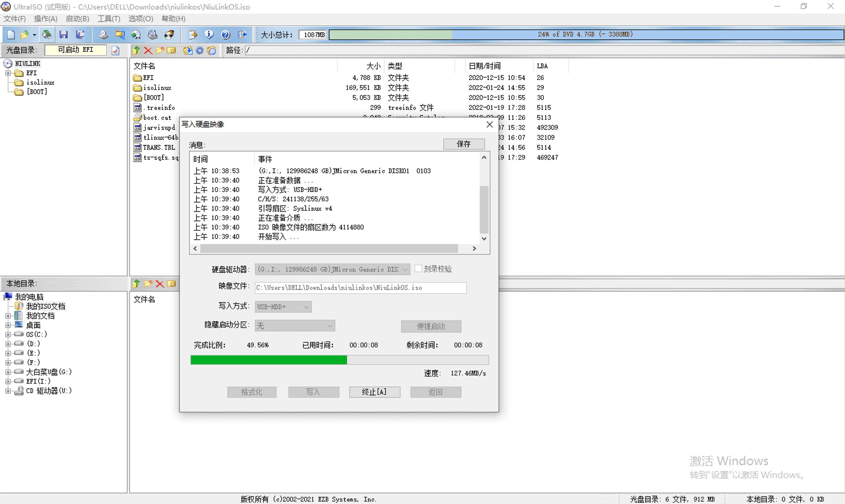
Task: Click the up-folder icon in local directory toolbar
Action: click(136, 284)
